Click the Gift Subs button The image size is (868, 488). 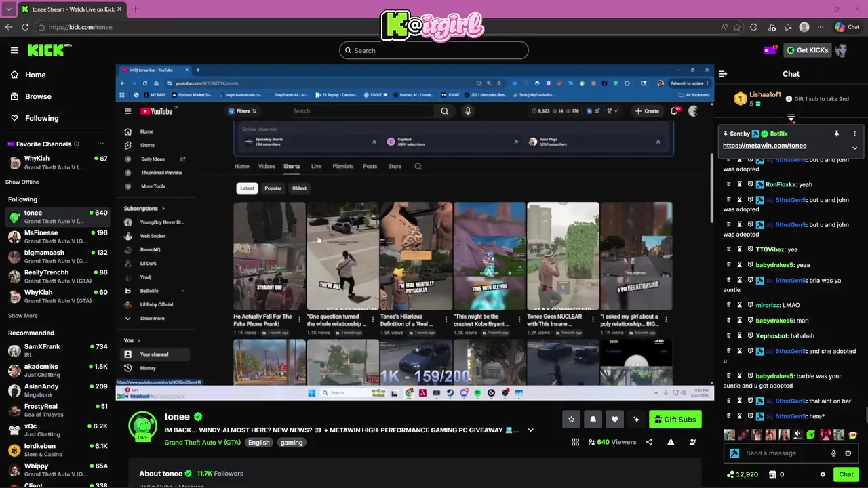675,420
